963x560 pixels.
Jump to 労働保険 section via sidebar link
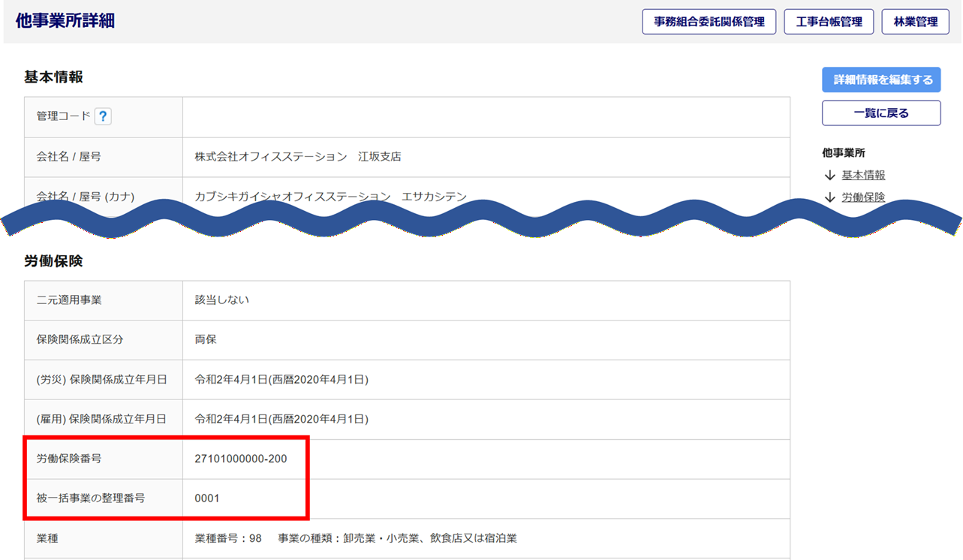coord(863,197)
